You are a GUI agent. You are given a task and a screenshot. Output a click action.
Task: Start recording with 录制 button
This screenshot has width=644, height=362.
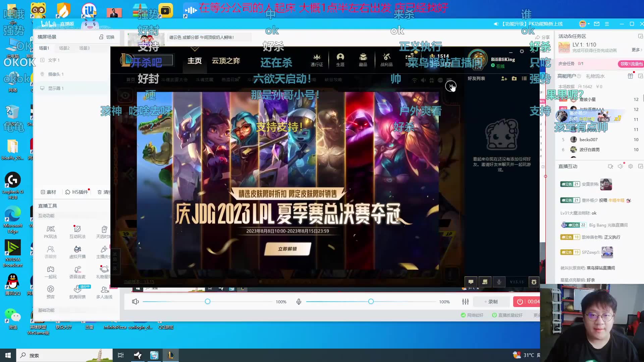coord(491,302)
